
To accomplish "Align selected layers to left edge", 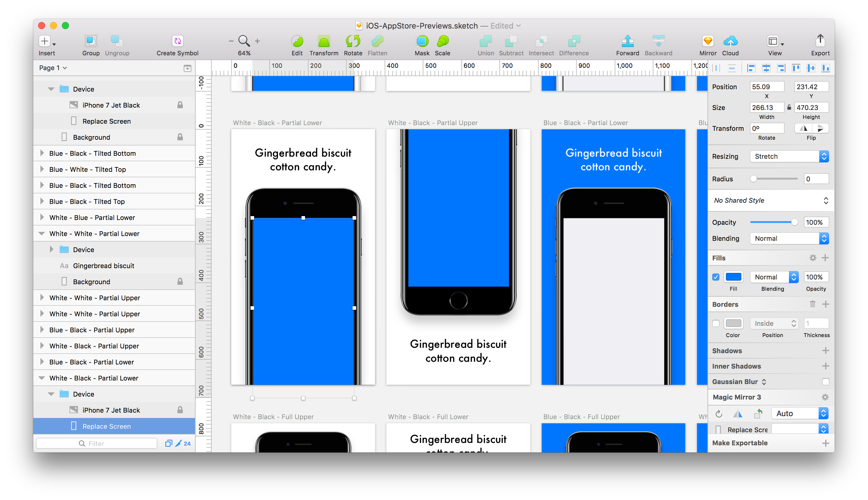I will click(x=751, y=68).
